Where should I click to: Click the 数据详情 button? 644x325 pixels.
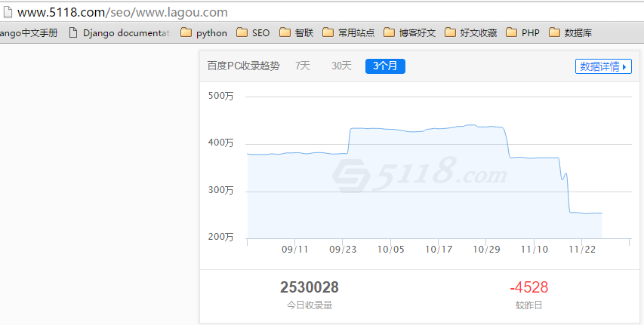click(603, 66)
